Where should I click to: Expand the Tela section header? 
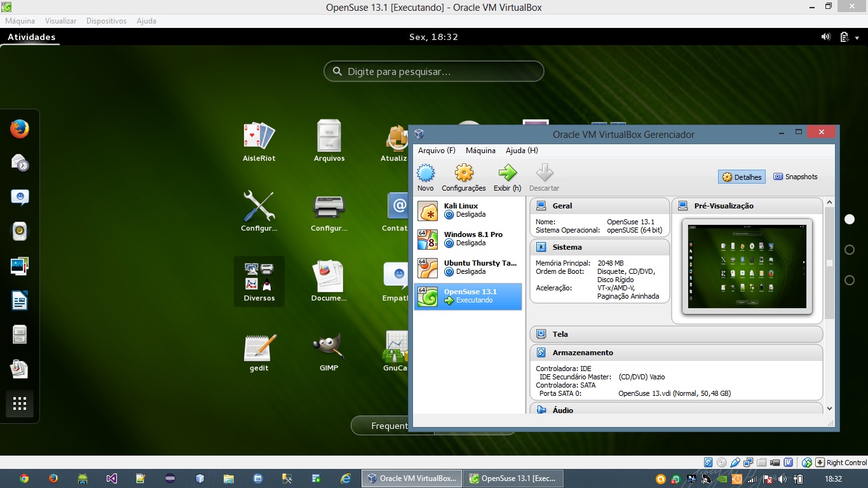click(x=675, y=334)
